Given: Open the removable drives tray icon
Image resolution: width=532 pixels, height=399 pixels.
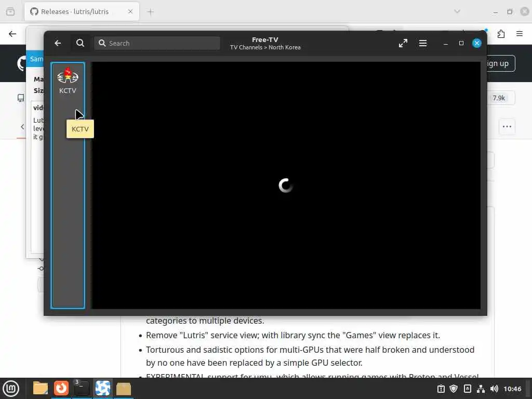Looking at the screenshot, I should (x=467, y=389).
